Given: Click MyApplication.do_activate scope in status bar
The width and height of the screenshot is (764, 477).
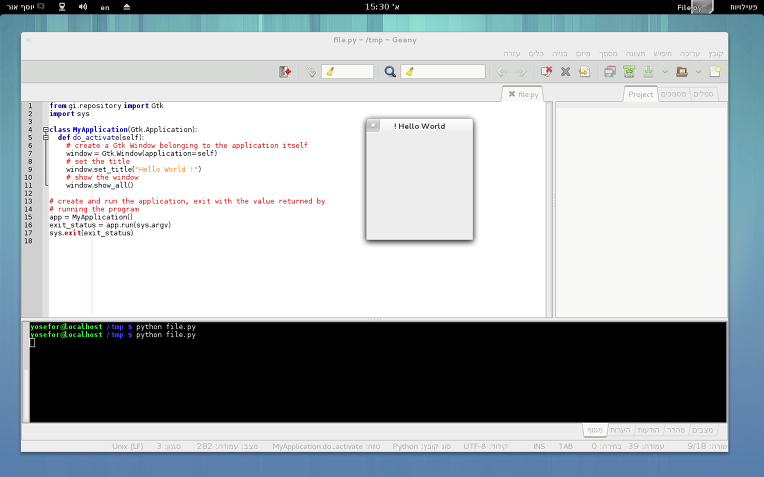Looking at the screenshot, I should (x=326, y=446).
